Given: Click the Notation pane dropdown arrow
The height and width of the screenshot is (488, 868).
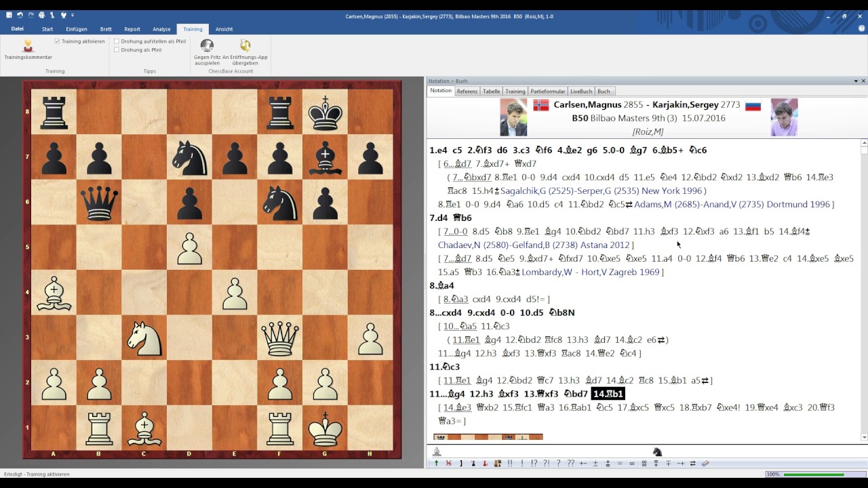Looking at the screenshot, I should tap(856, 81).
